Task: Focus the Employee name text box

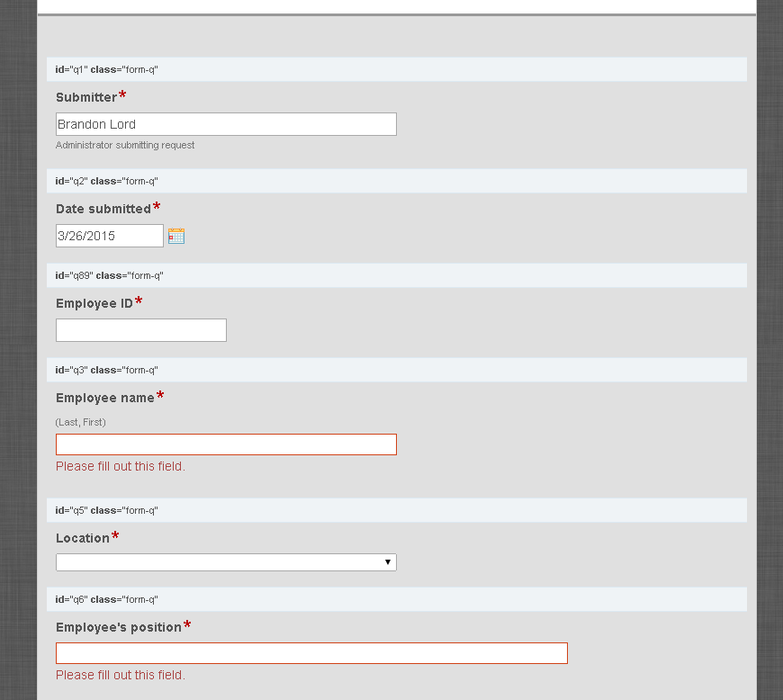Action: pyautogui.click(x=226, y=444)
